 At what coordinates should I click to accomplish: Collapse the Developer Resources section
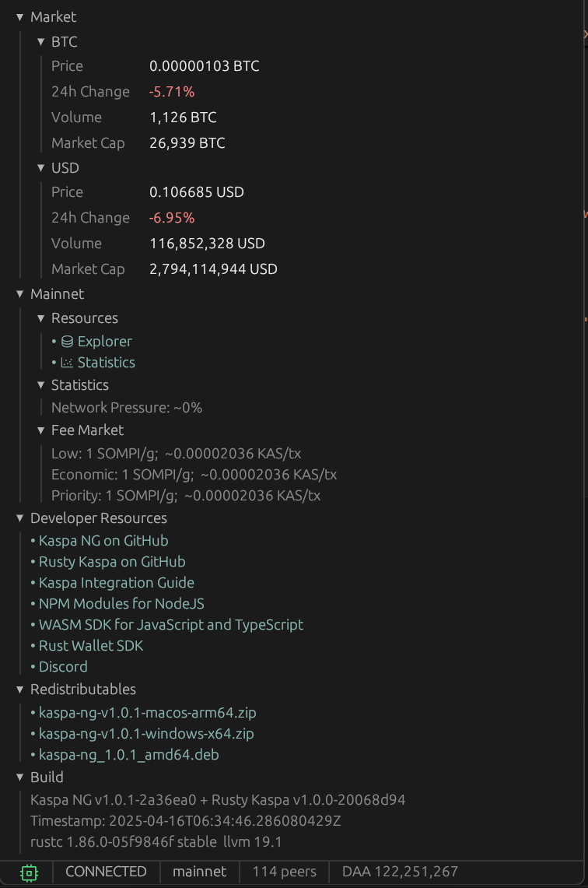coord(20,518)
